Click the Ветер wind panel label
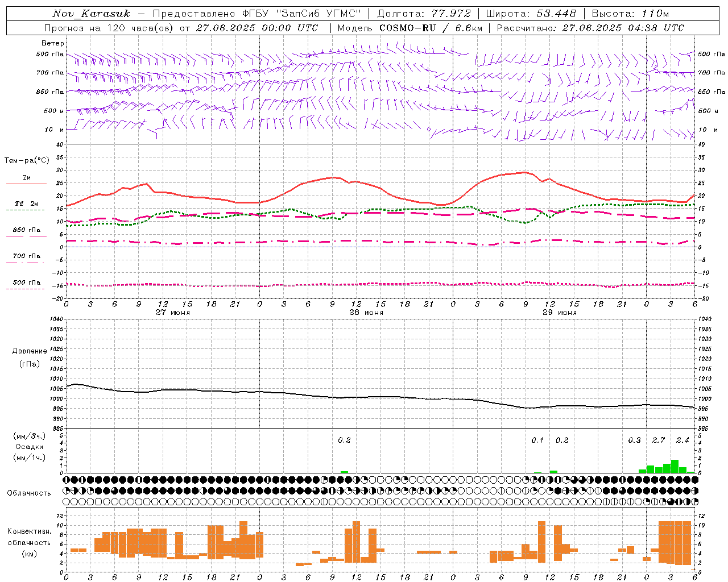728x582 pixels. (x=53, y=43)
